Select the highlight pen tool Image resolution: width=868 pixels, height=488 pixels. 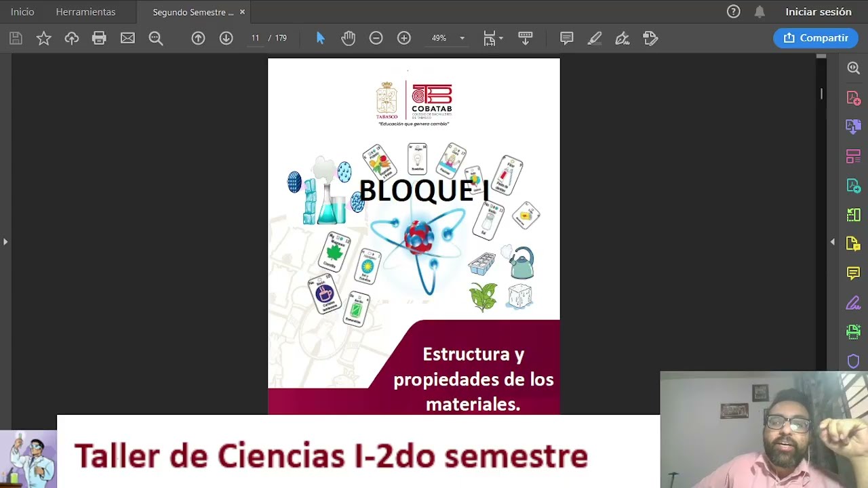(x=595, y=38)
